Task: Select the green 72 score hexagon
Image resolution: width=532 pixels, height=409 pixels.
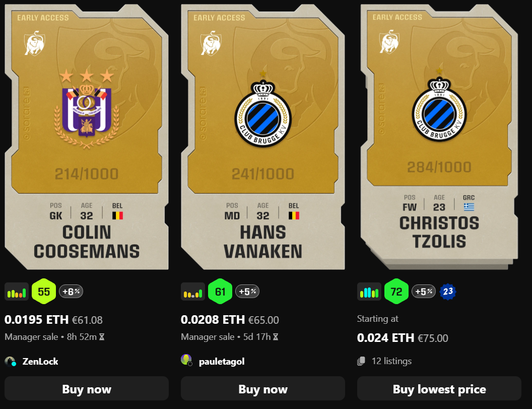Action: click(x=396, y=291)
